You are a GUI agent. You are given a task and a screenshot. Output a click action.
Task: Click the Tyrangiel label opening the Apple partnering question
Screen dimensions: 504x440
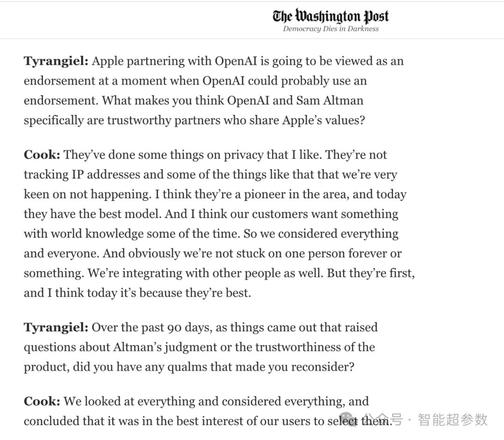(x=56, y=61)
